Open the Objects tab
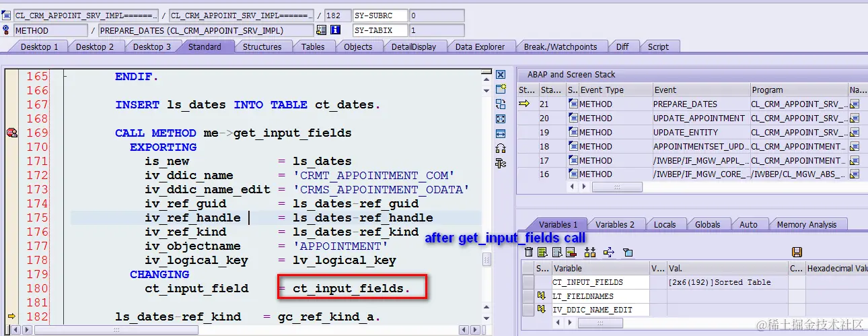The image size is (868, 336). click(x=358, y=46)
